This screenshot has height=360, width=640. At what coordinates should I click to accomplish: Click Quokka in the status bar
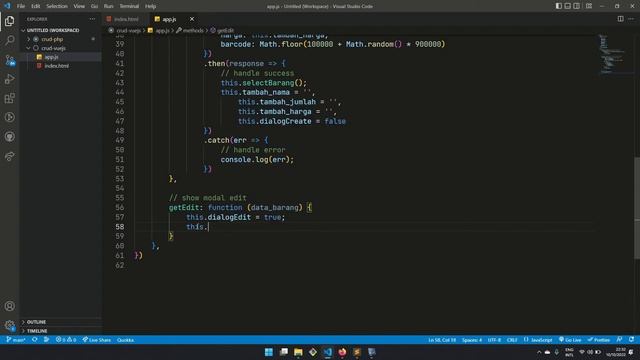tap(125, 340)
